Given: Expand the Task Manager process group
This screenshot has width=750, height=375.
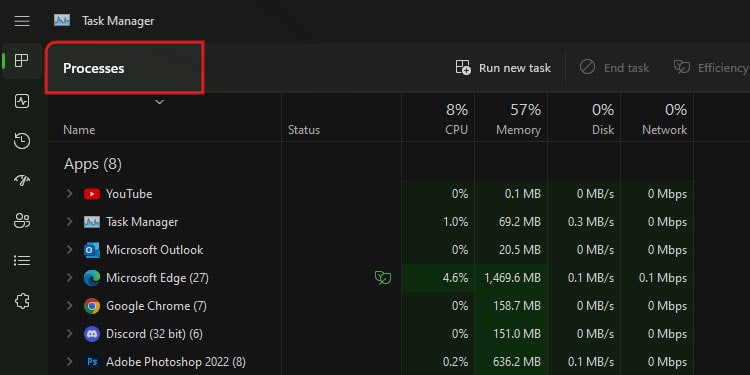Looking at the screenshot, I should coord(69,222).
